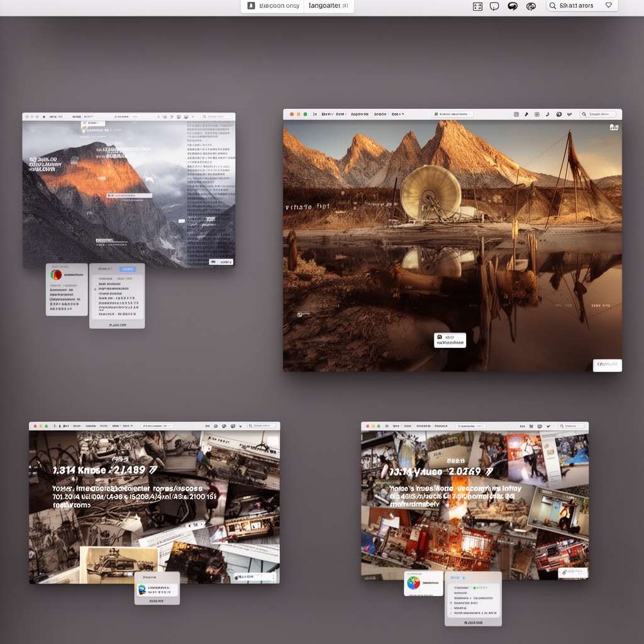Click the center address field in large landscape window
The height and width of the screenshot is (644, 644).
(453, 114)
